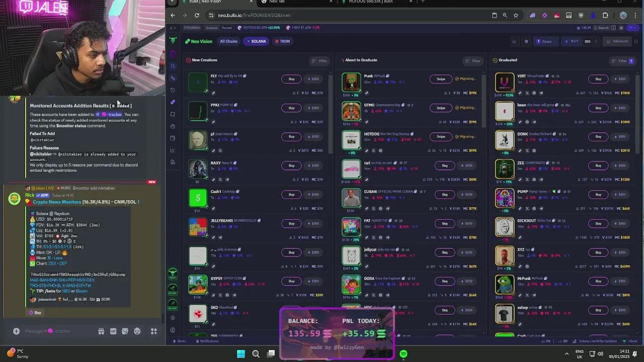Open search with the magnifier icon in sidebar
The height and width of the screenshot is (362, 644).
(x=173, y=66)
